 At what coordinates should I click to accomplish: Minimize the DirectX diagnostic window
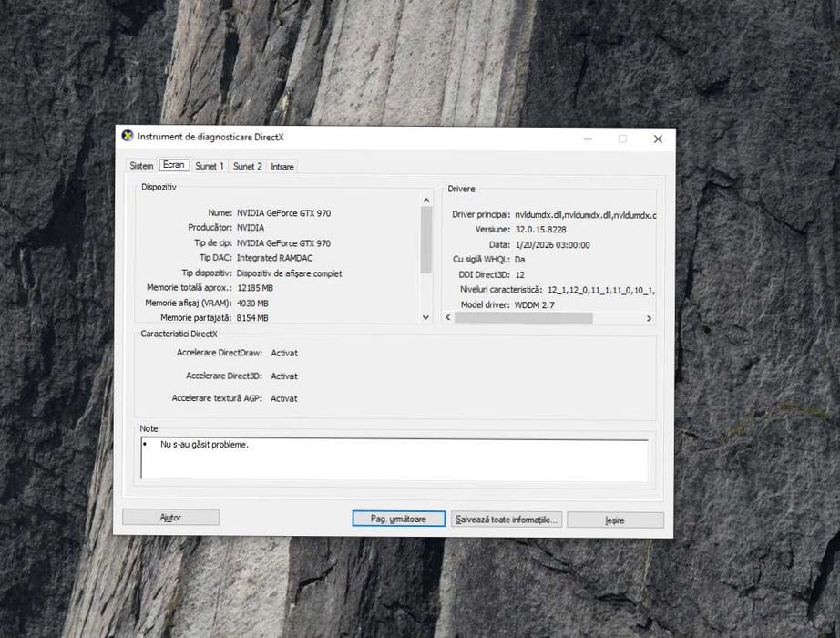coord(588,139)
